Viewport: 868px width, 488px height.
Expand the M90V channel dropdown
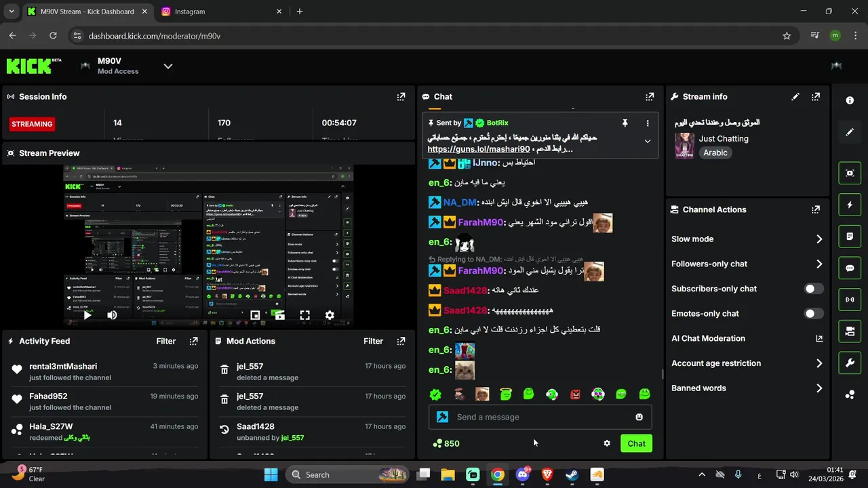168,66
